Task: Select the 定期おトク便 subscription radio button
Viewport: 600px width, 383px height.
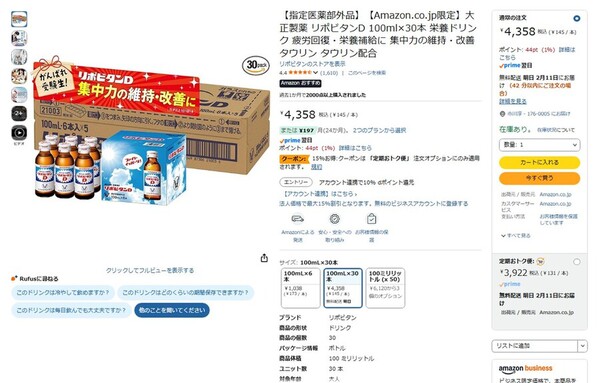Action: (576, 262)
